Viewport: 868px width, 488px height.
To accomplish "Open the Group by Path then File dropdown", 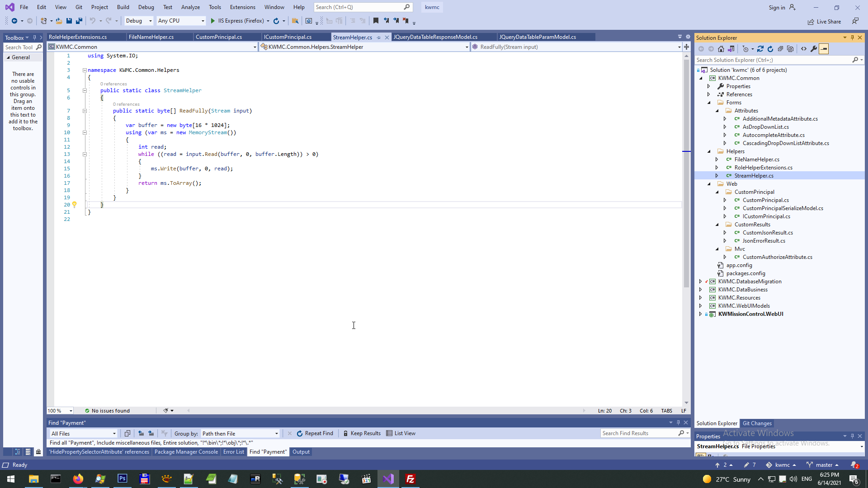I will (x=240, y=433).
